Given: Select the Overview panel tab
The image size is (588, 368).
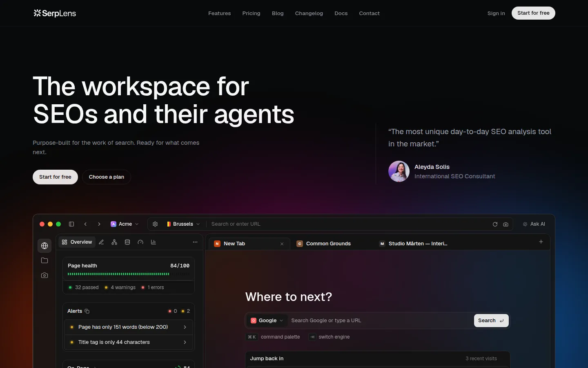Looking at the screenshot, I should 77,242.
